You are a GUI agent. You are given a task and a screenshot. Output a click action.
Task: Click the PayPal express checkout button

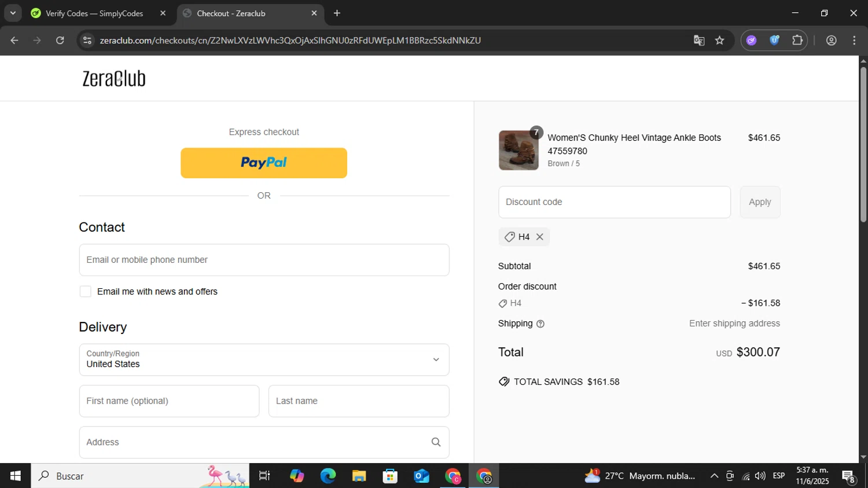click(264, 163)
